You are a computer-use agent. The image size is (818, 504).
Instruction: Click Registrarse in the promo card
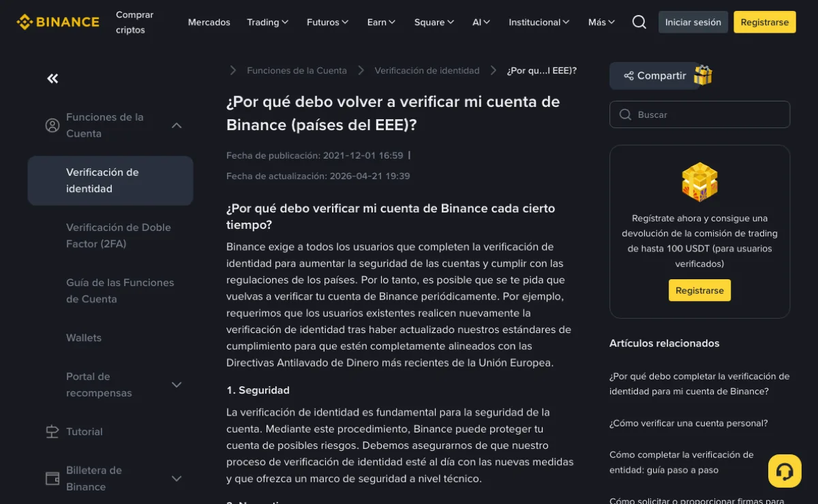699,290
